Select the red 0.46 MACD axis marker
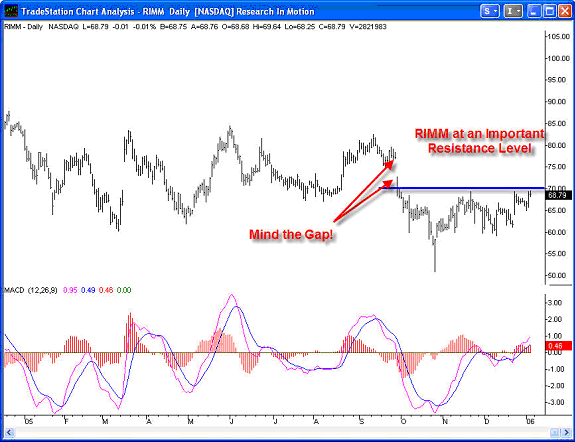Screen dimensions: 575x442 pos(558,346)
